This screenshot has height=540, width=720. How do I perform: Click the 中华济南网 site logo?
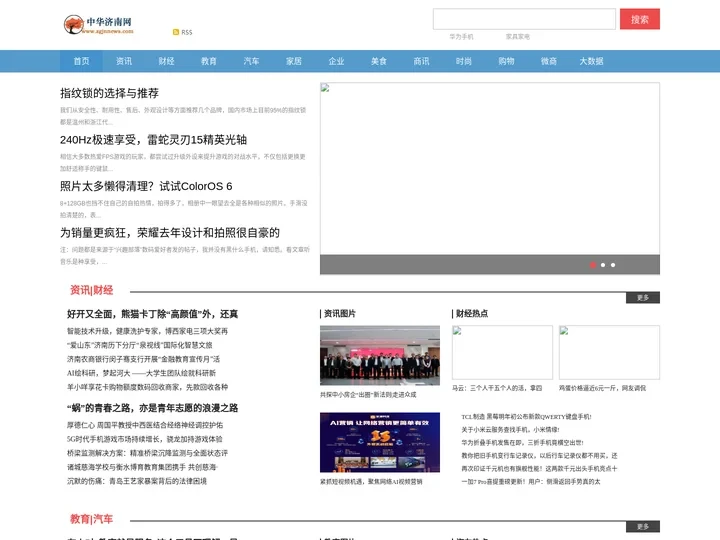point(98,25)
